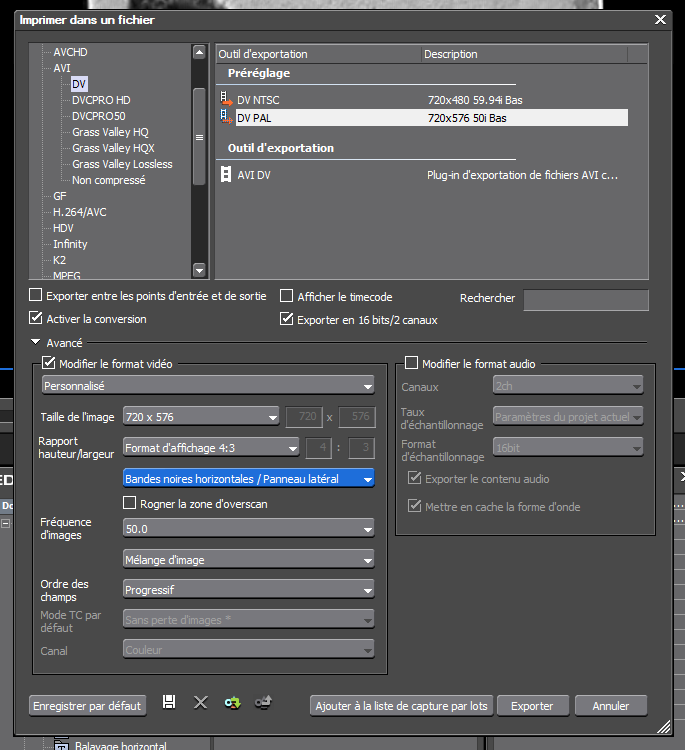Select Non compressé in the tree
The width and height of the screenshot is (685, 750).
pyautogui.click(x=109, y=180)
